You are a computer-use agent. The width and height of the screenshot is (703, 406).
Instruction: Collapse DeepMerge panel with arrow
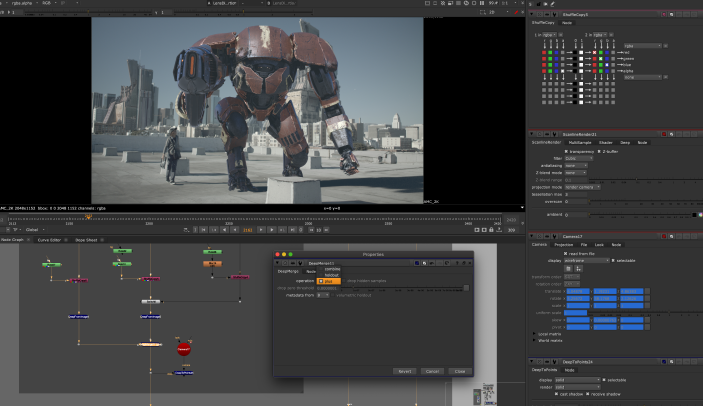[x=277, y=263]
